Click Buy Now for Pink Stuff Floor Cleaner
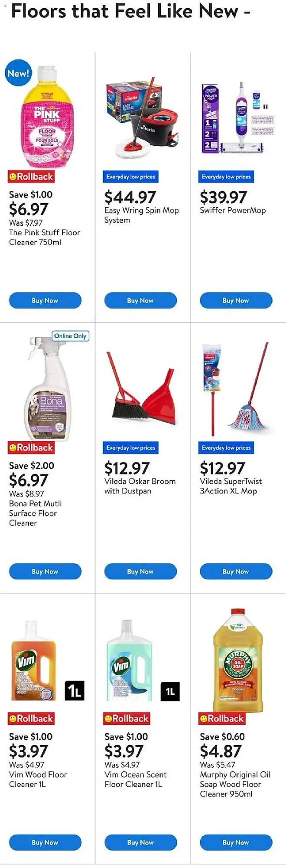Screen dimensions: 286x868 45,300
